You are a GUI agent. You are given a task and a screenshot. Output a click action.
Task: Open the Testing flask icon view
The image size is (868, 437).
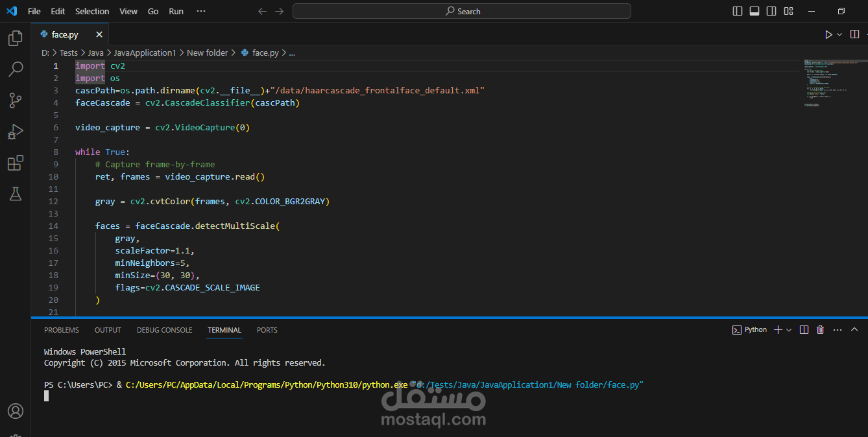[x=16, y=193]
